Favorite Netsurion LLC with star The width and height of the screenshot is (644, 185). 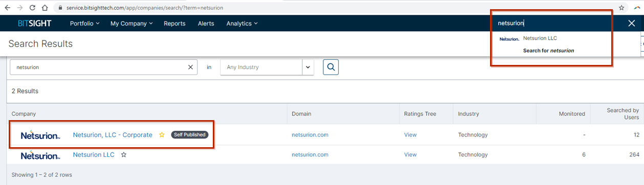[123, 154]
